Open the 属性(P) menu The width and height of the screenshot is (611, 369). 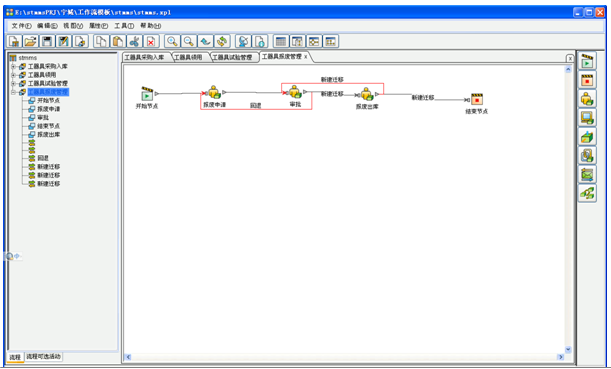98,26
